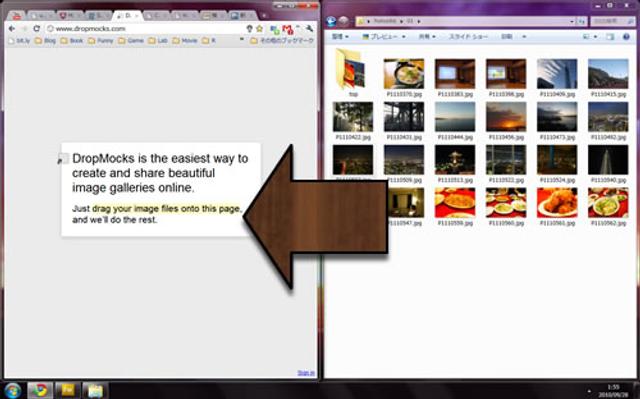Viewport: 640px width, 399px height.
Task: Open the Lab bookmark folder
Action: pyautogui.click(x=158, y=41)
